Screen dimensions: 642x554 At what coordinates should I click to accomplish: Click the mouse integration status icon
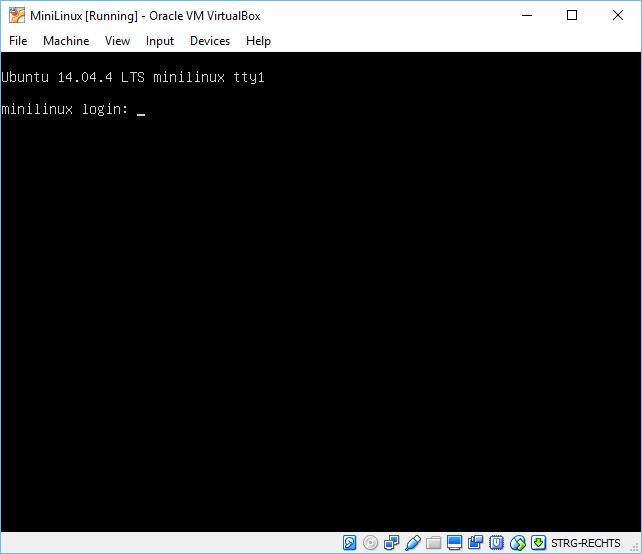point(518,543)
